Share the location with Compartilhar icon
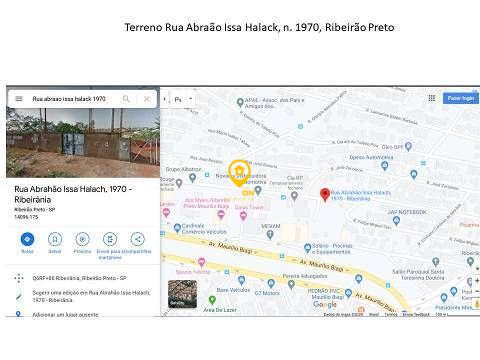480x360 pixels. click(137, 239)
